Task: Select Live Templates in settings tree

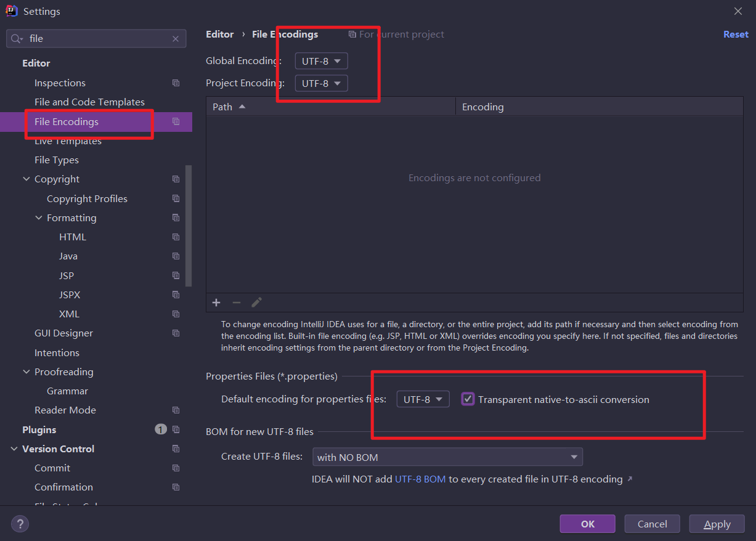Action: (68, 141)
